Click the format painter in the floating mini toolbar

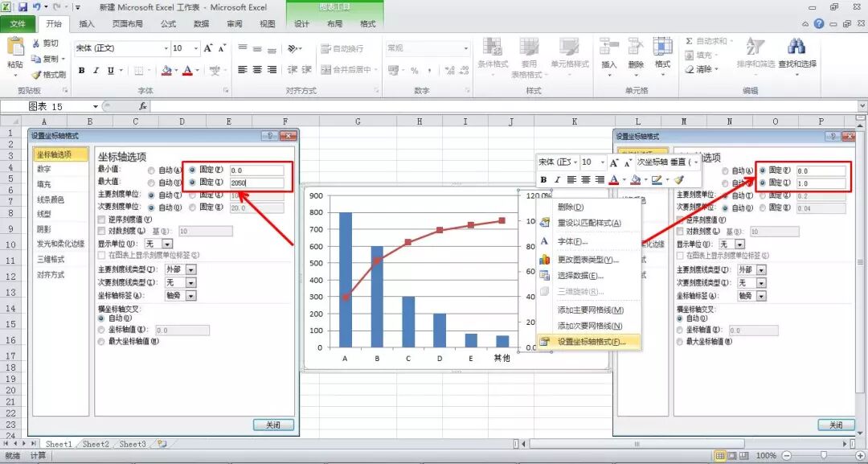(679, 180)
